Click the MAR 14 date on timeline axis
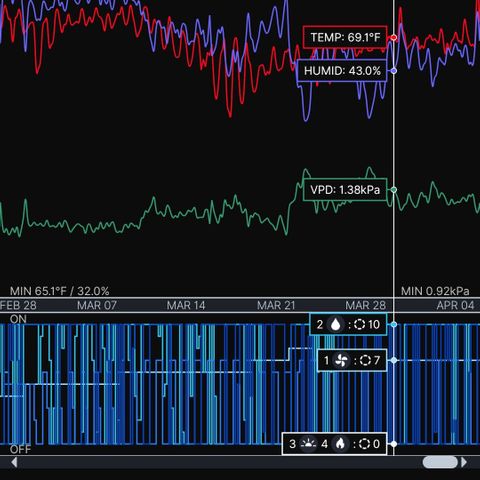The height and width of the screenshot is (480, 480). pyautogui.click(x=186, y=305)
